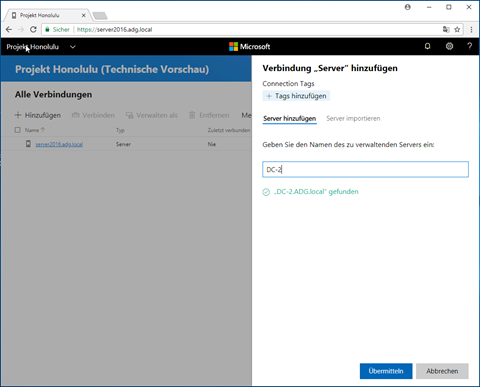The image size is (480, 387).
Task: Click Entfernen toolbar button
Action: click(x=209, y=115)
